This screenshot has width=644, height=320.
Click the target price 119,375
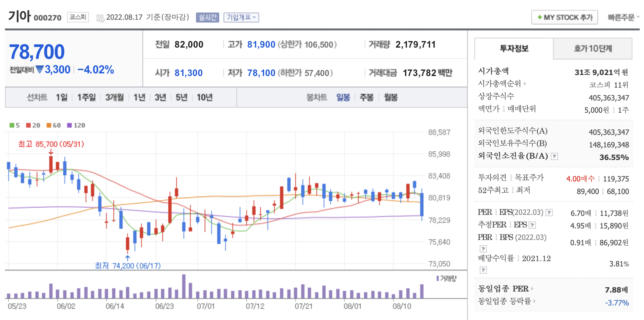pos(616,179)
